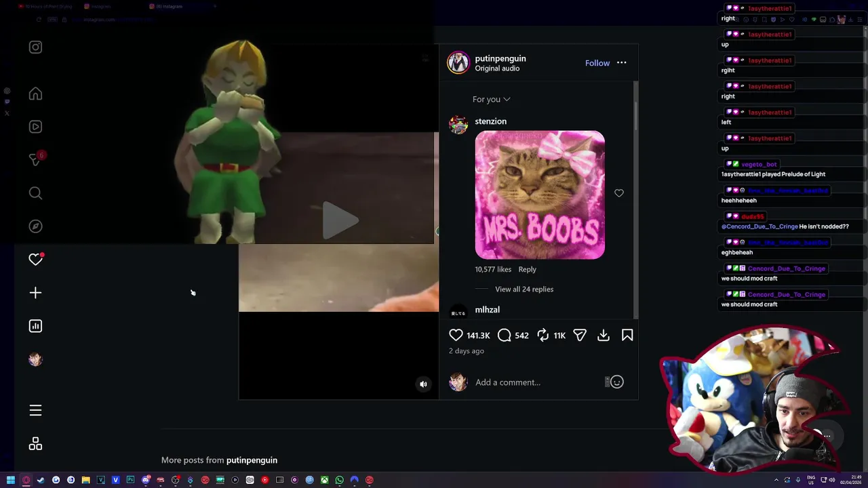Viewport: 868px width, 488px height.
Task: Open your profile avatar in sidebar
Action: click(35, 359)
